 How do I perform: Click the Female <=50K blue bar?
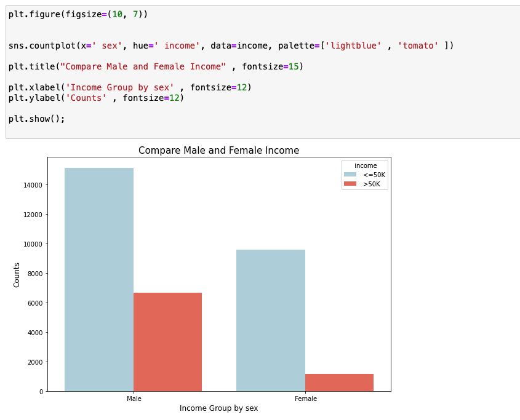pyautogui.click(x=271, y=320)
